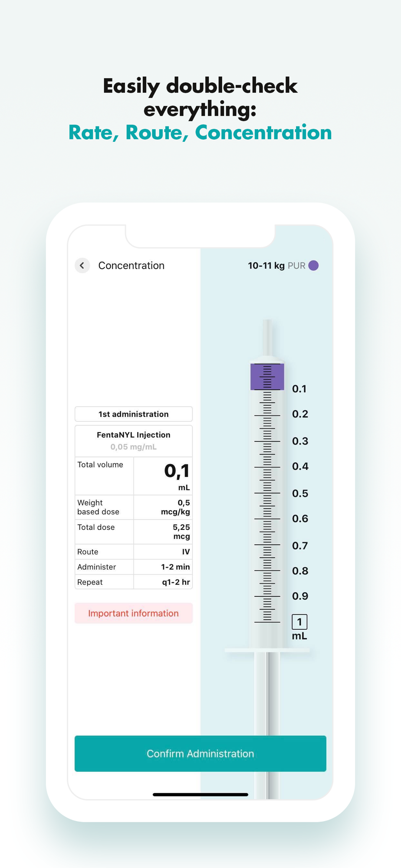Viewport: 401px width, 868px height.
Task: Tap the 0.9 syringe scale label
Action: pos(300,596)
